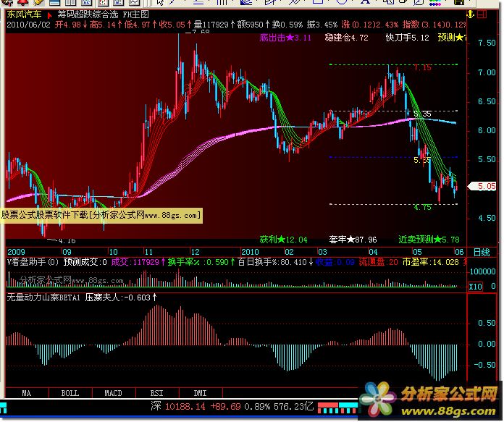Open the 日线 period selector
The image size is (504, 422).
pyautogui.click(x=481, y=251)
